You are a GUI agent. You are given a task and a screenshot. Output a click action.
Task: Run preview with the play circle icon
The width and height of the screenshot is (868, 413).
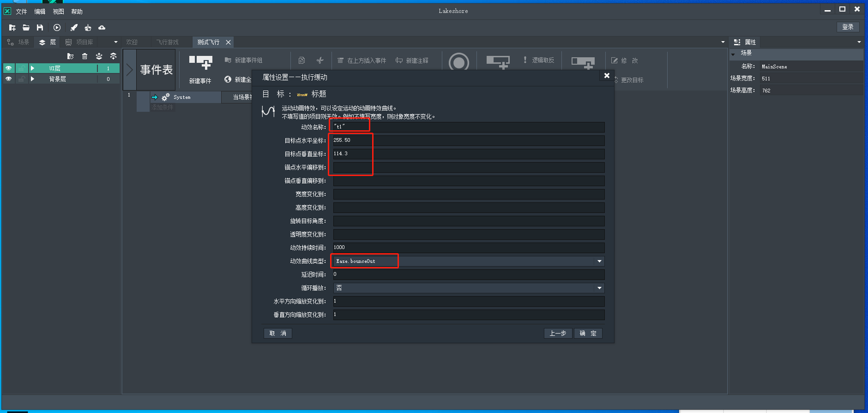click(x=57, y=28)
